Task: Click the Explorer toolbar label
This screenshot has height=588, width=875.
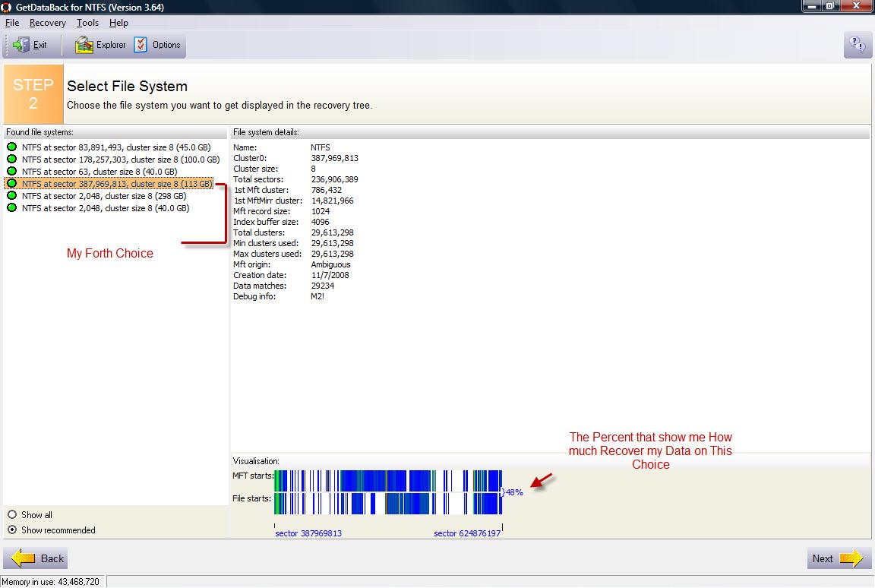Action: pyautogui.click(x=111, y=45)
